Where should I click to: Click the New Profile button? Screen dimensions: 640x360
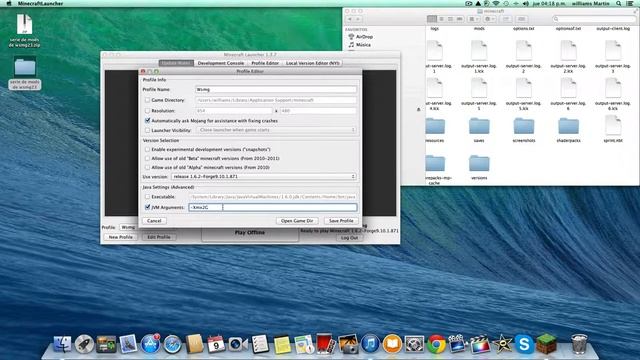[120, 237]
